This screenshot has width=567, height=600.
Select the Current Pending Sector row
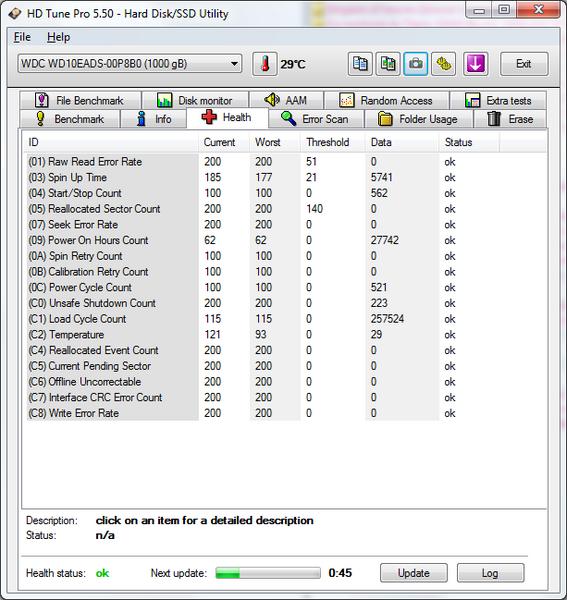click(x=264, y=366)
